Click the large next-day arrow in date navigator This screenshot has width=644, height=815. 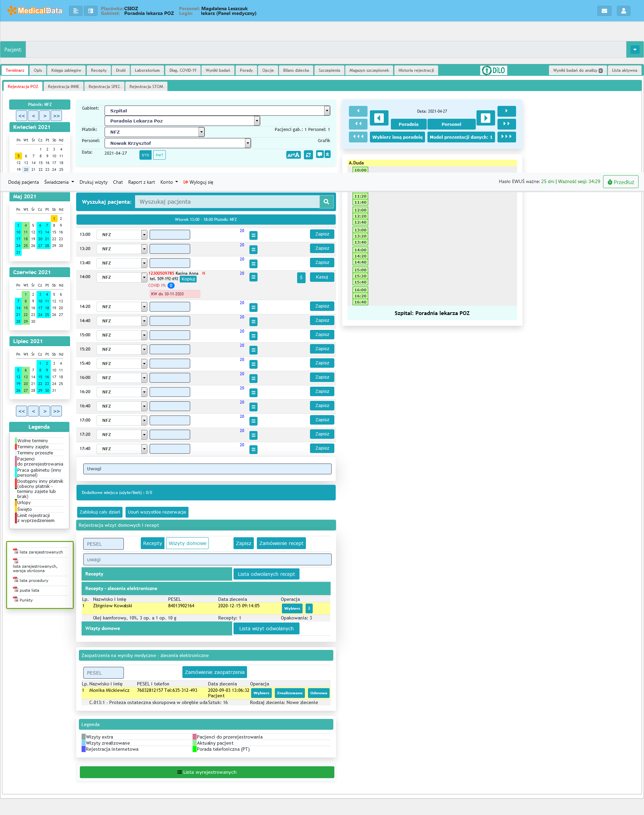click(485, 118)
